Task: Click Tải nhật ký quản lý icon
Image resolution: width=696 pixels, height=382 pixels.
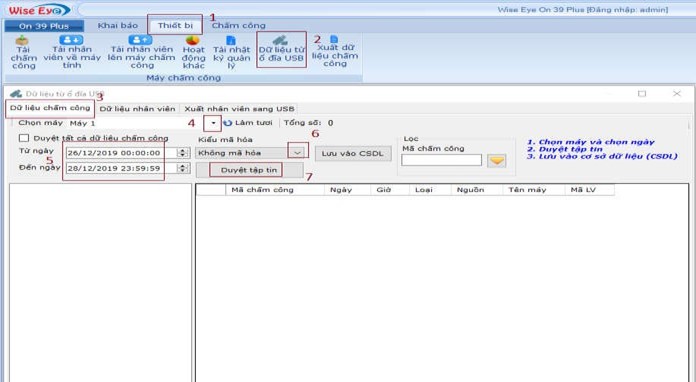Action: [x=231, y=41]
